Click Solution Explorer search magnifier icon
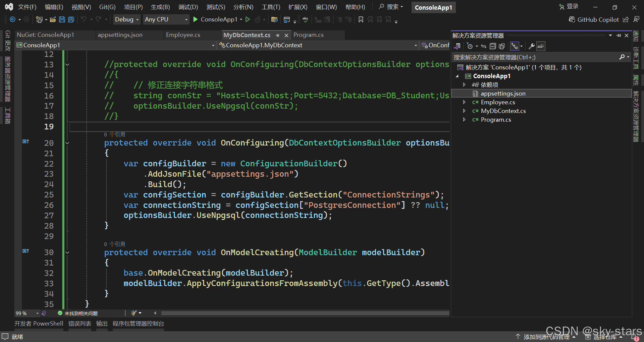This screenshot has height=342, width=644. [622, 57]
